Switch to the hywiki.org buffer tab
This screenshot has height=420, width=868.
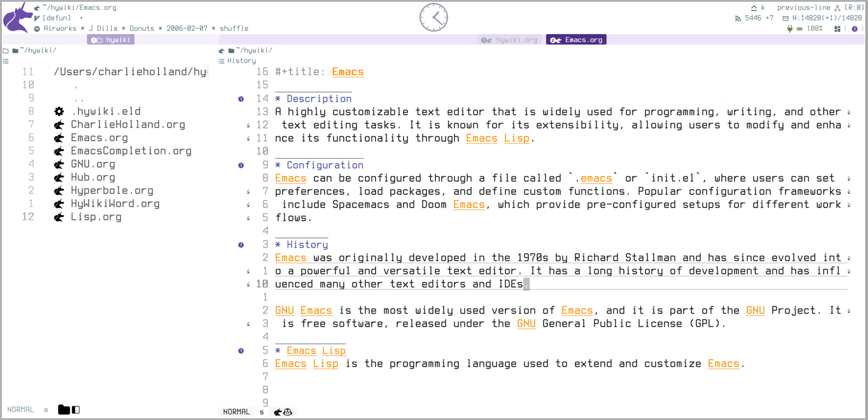(x=510, y=40)
